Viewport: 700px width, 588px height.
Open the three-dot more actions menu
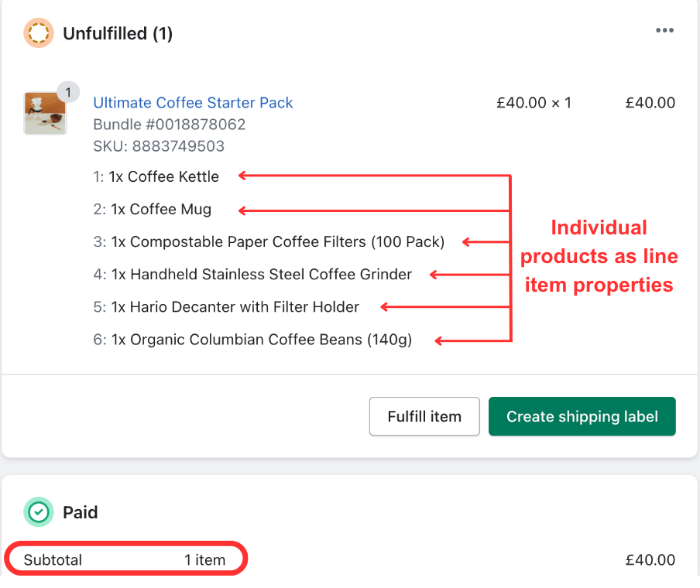(x=664, y=30)
